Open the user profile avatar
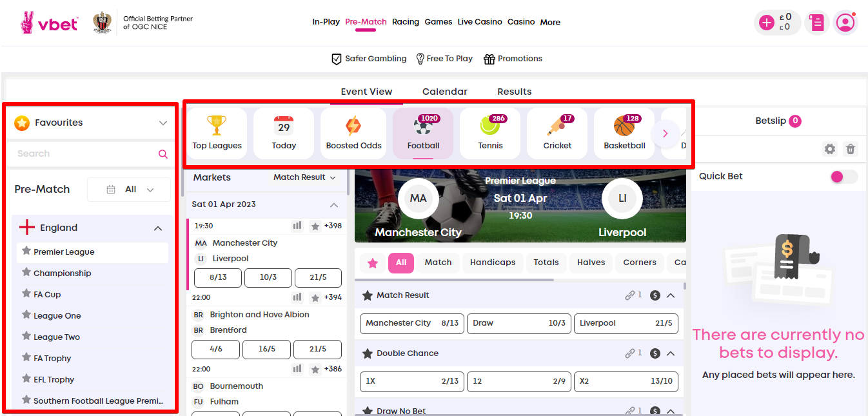 tap(845, 23)
